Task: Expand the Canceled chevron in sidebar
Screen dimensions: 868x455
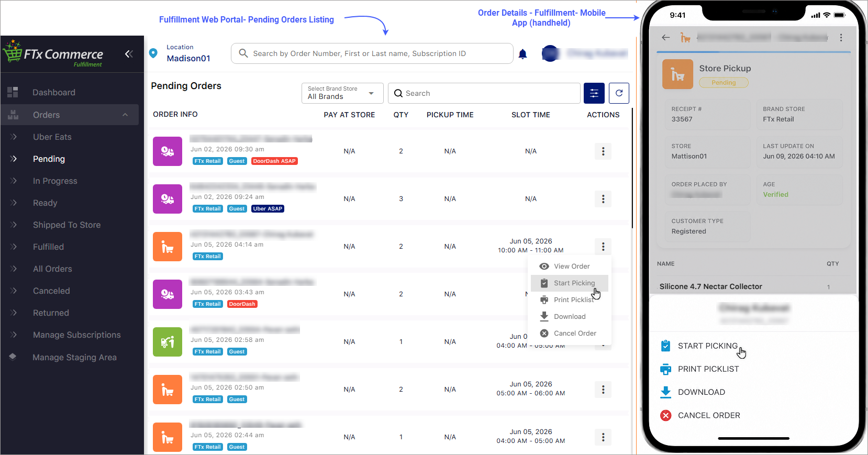Action: pyautogui.click(x=14, y=291)
